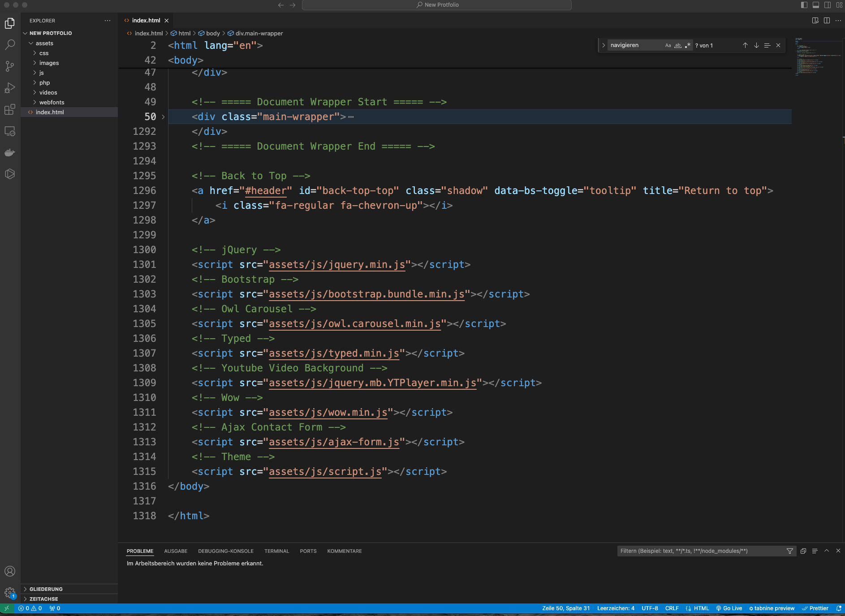Open Explorer views and more actions menu
This screenshot has height=616, width=845.
click(108, 21)
